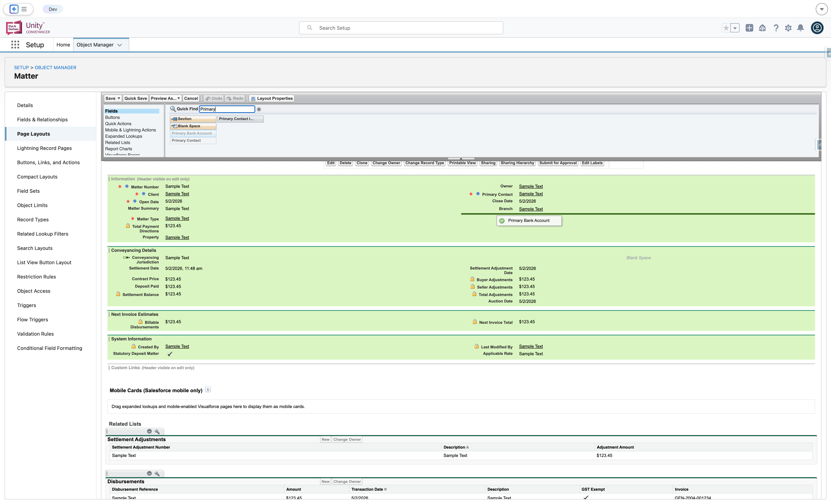Click the Layout Properties icon
Screen dimensions: 831x504
[x=253, y=98]
